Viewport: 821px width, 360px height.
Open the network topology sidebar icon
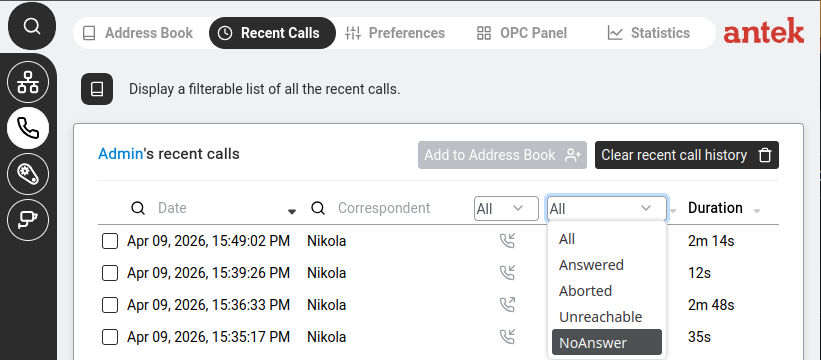click(28, 82)
